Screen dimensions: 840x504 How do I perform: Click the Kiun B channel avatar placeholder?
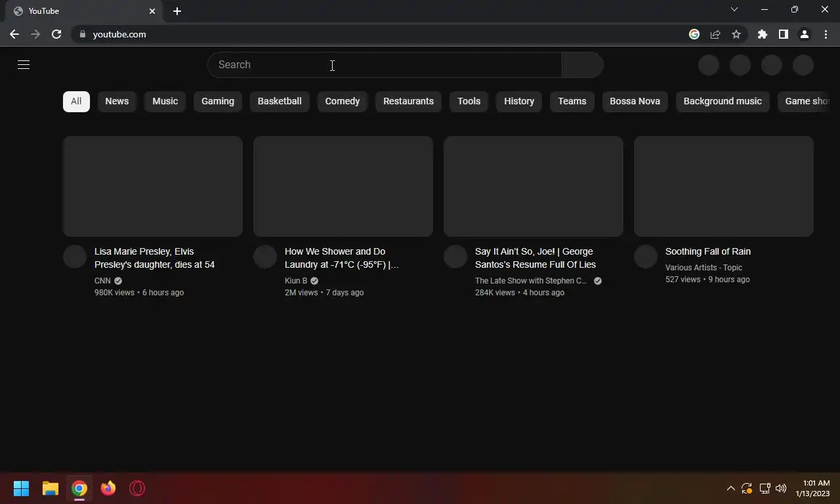[265, 257]
